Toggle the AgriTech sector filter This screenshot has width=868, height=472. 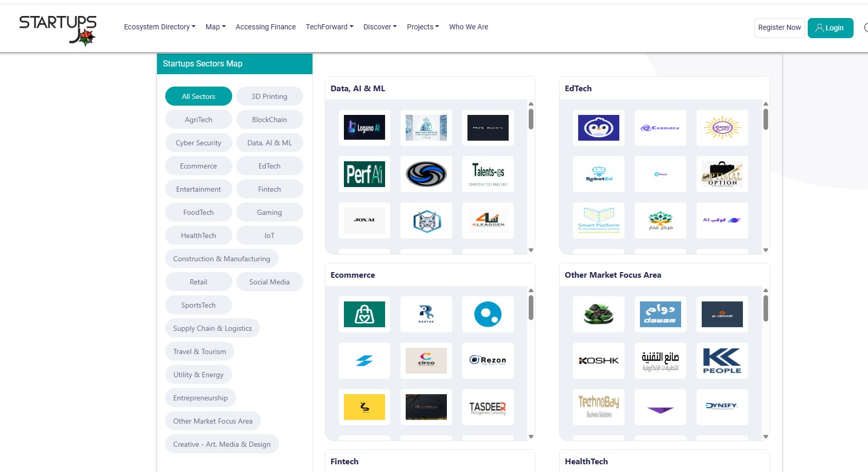click(199, 120)
